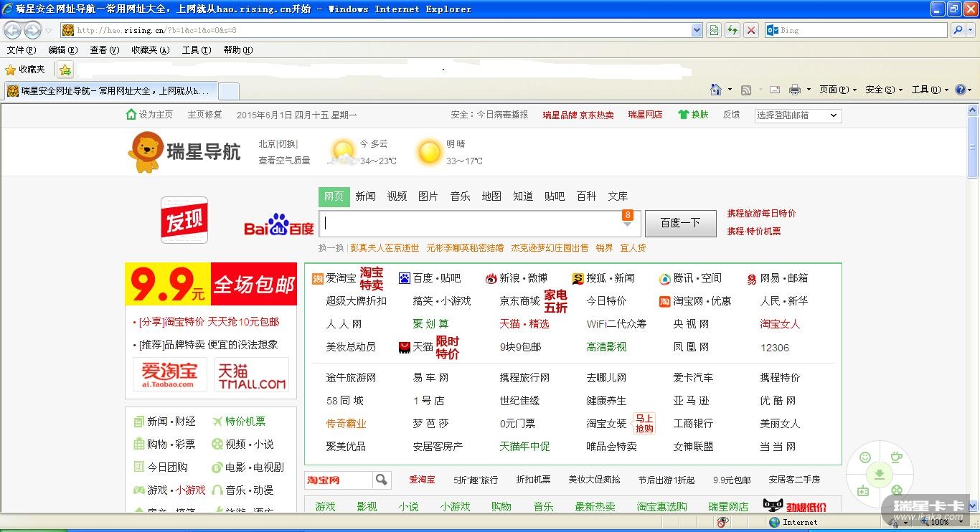
Task: Switch to the 地图 search tab
Action: [x=491, y=196]
